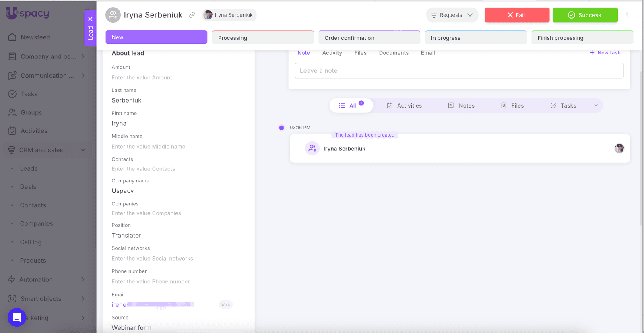Move lead to Processing stage
This screenshot has width=644, height=333.
coord(262,38)
